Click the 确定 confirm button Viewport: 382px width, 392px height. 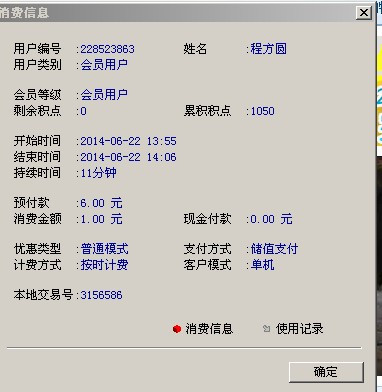pos(326,372)
